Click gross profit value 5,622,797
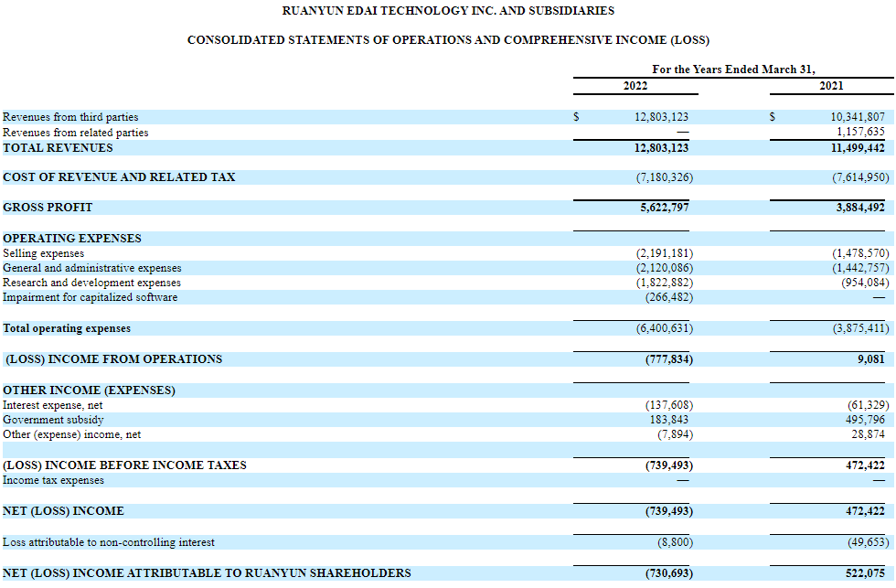Viewport: 896px width, 588px height. click(x=665, y=208)
